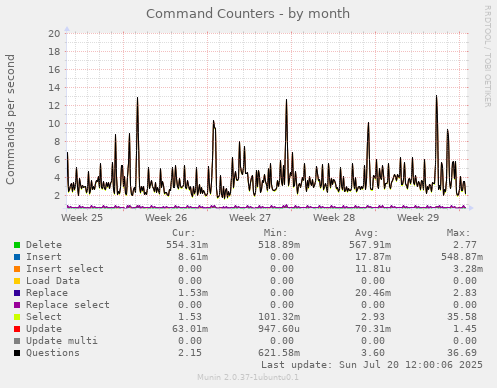Click the 'Questions' legend label
Viewport: 497px width, 388px height.
[x=53, y=353]
